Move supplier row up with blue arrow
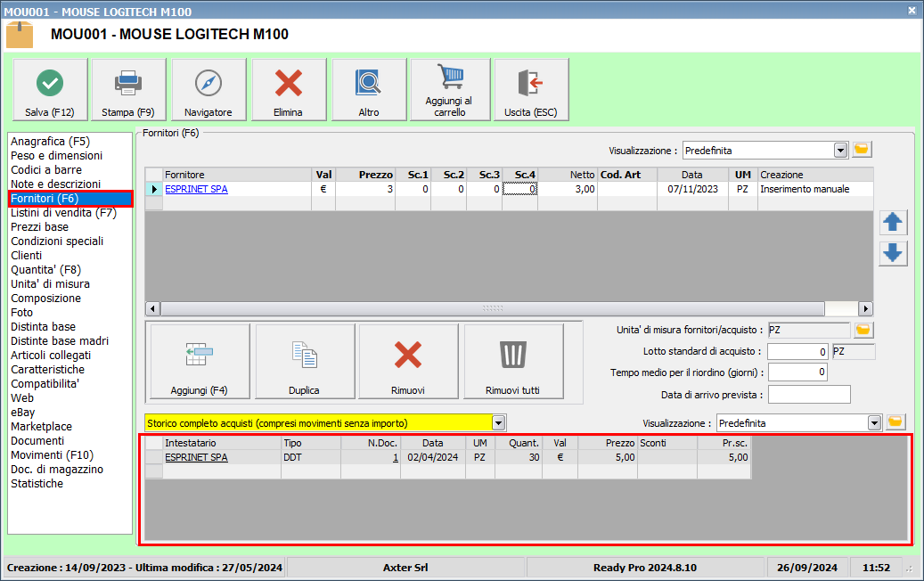The image size is (924, 581). (x=893, y=222)
